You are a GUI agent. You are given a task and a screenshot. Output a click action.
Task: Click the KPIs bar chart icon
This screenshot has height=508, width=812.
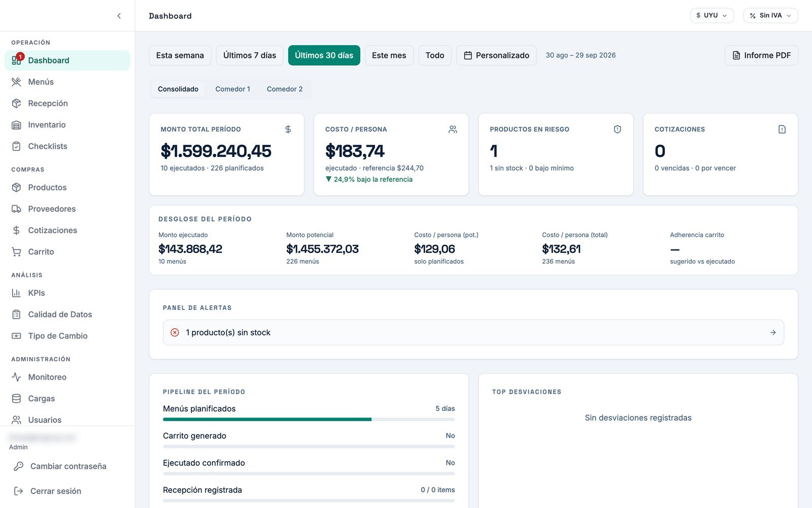(x=16, y=293)
